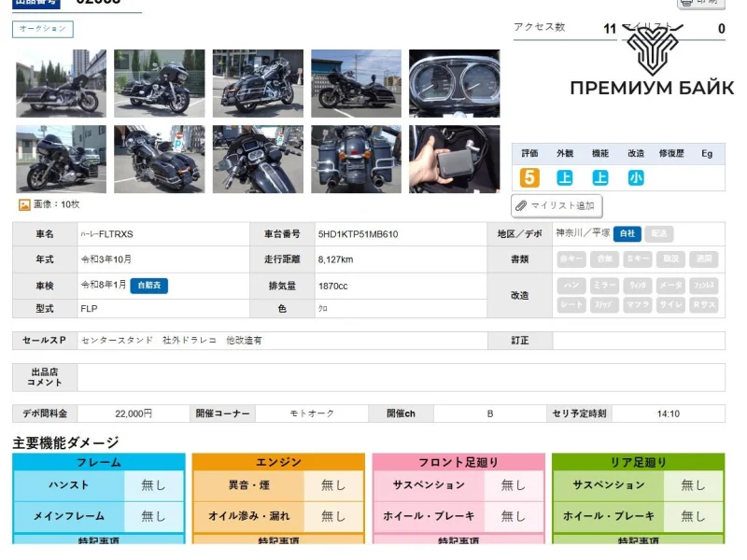The width and height of the screenshot is (747, 560).
Task: Open thumbnail of hand holding device
Action: pyautogui.click(x=454, y=159)
